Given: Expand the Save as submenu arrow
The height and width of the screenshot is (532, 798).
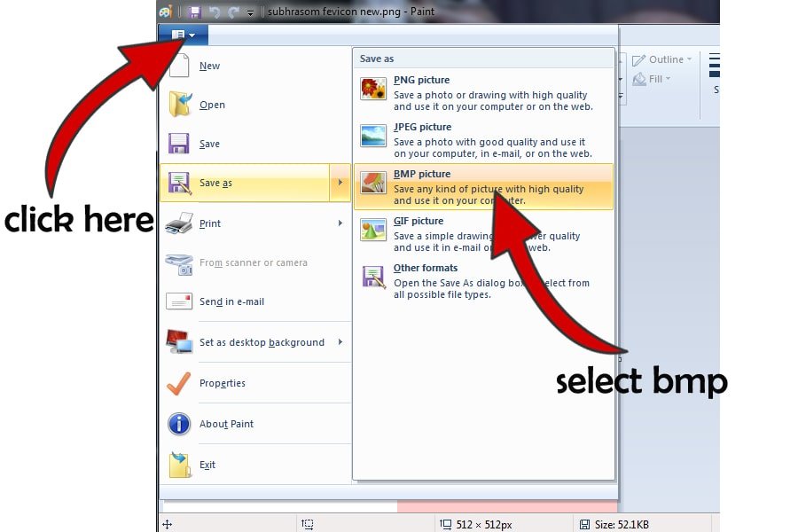Looking at the screenshot, I should coord(340,183).
